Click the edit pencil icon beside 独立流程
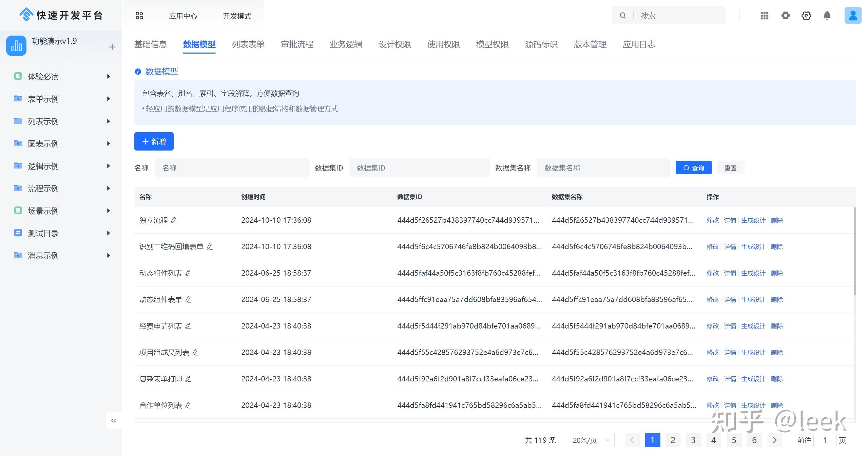The width and height of the screenshot is (868, 456). 174,220
